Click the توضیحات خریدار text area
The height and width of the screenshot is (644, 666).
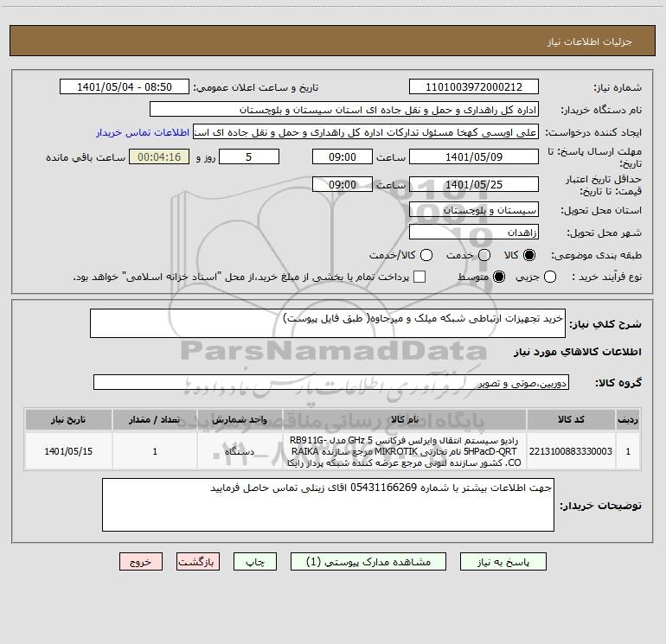click(328, 505)
